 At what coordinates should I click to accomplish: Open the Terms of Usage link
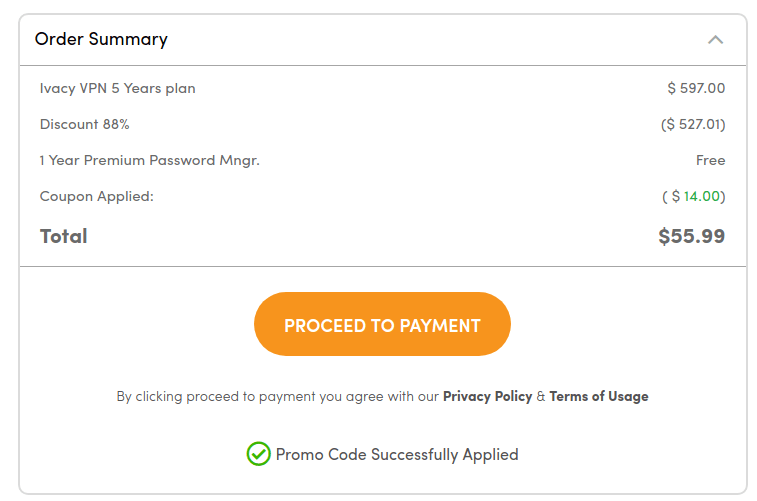point(598,396)
